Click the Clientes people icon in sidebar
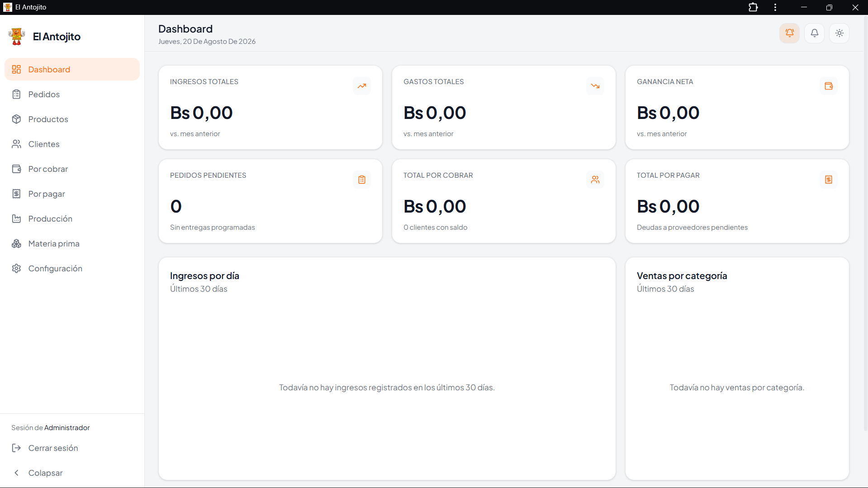The height and width of the screenshot is (488, 868). (16, 144)
